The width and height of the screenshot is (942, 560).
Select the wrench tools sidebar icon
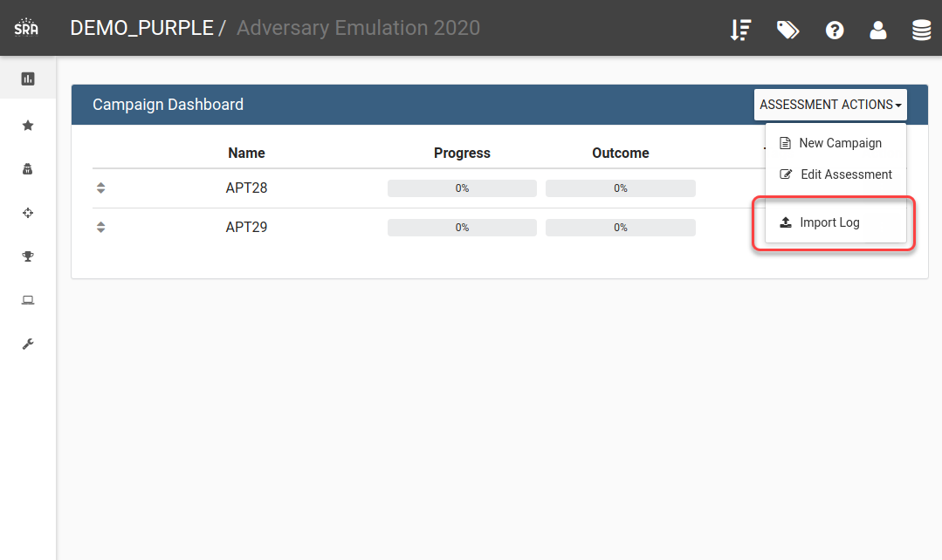[28, 344]
